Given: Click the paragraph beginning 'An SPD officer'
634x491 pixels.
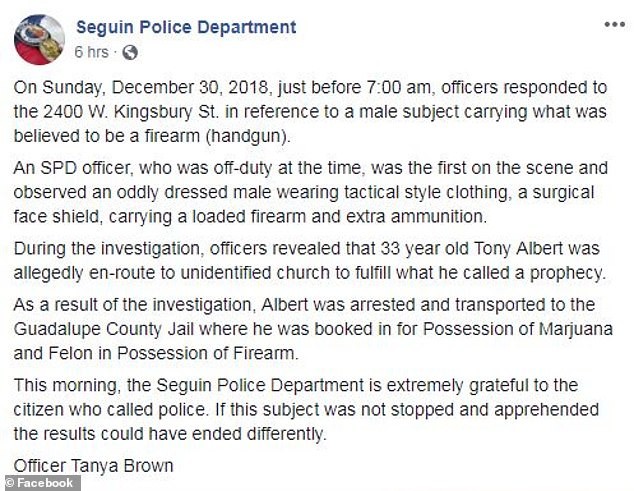Looking at the screenshot, I should (311, 192).
